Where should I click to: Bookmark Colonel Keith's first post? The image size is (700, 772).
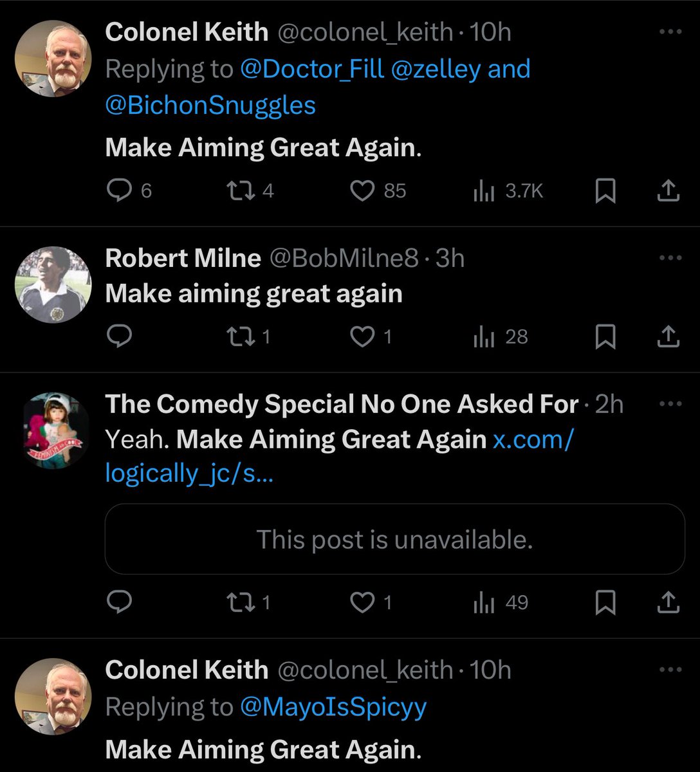(605, 191)
